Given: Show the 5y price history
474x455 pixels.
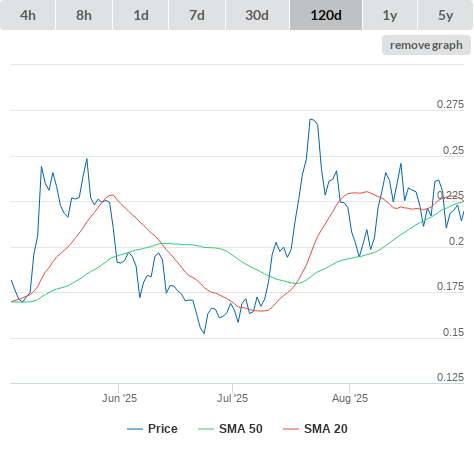Looking at the screenshot, I should (446, 15).
